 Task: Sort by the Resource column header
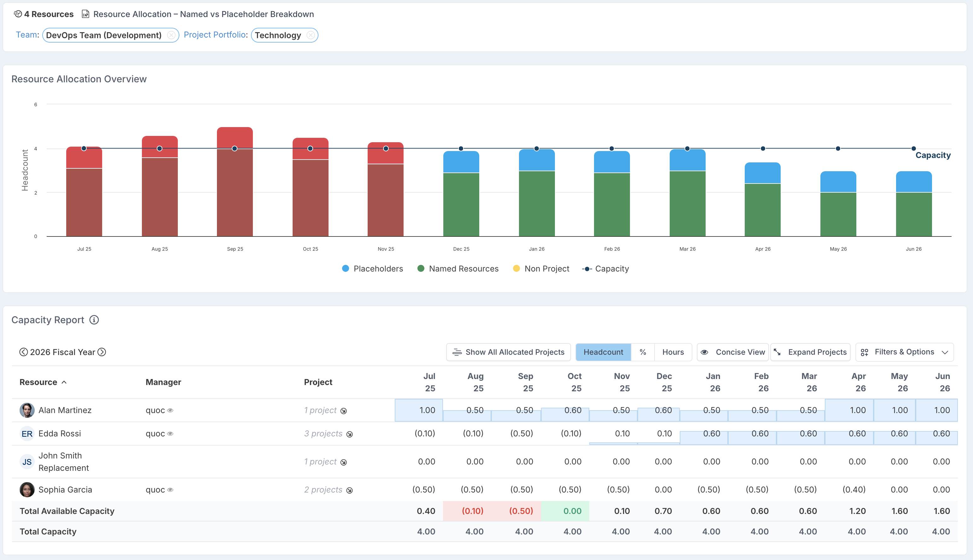(38, 382)
